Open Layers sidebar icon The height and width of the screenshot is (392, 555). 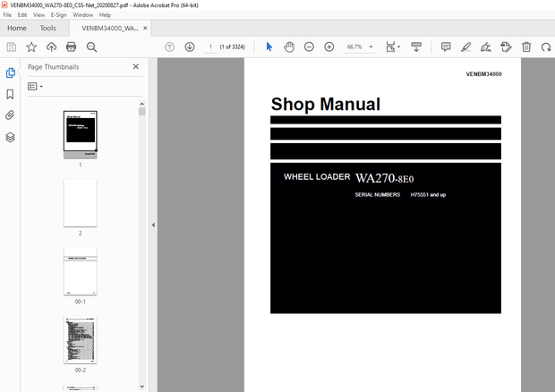[x=10, y=137]
